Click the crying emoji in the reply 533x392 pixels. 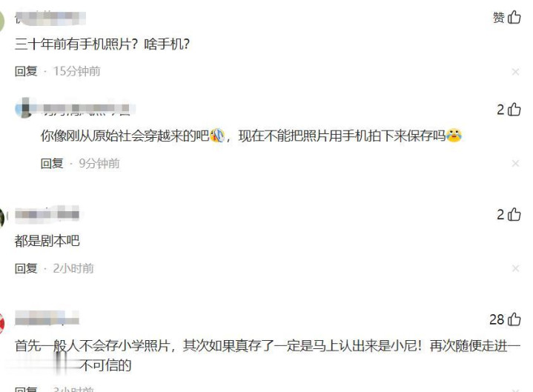(x=454, y=136)
